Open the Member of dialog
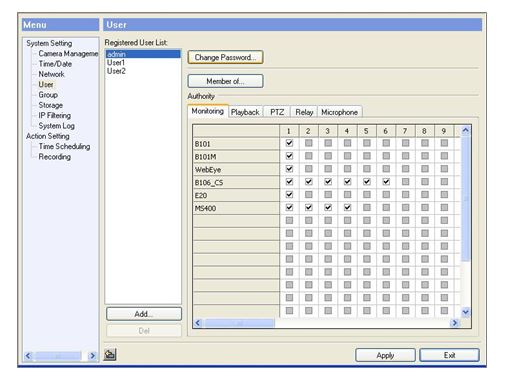 (x=225, y=81)
